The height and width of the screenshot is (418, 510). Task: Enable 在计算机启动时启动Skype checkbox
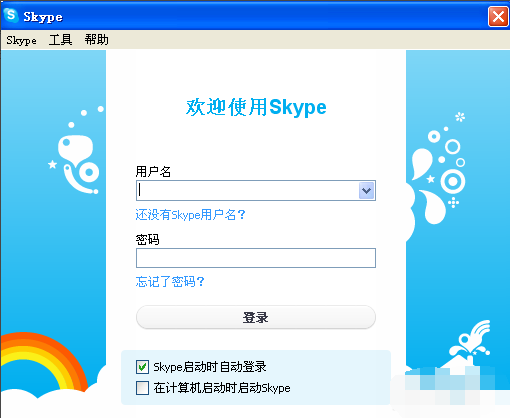142,388
